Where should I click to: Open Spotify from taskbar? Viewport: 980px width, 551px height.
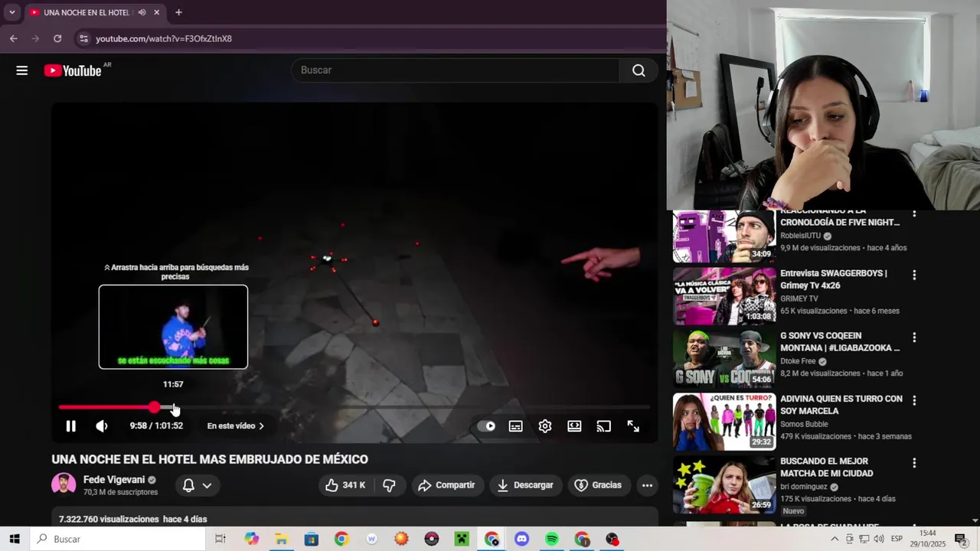click(552, 539)
